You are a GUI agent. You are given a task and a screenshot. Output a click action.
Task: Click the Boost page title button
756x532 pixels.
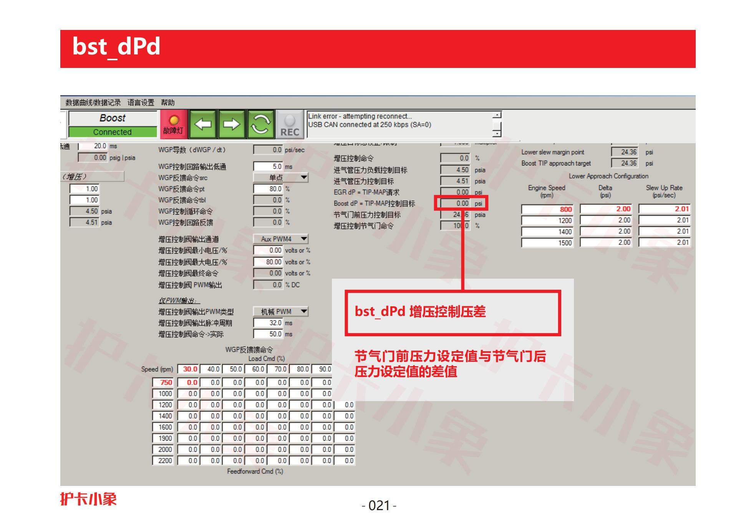113,118
